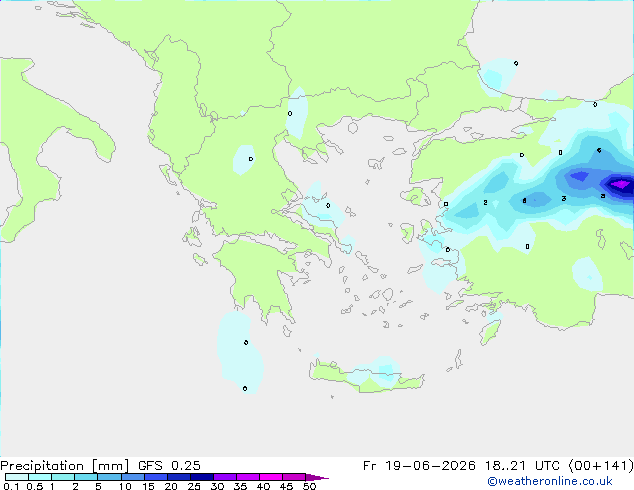Click the 'GFS 0.25' model label
634x490 pixels.
coord(169,466)
